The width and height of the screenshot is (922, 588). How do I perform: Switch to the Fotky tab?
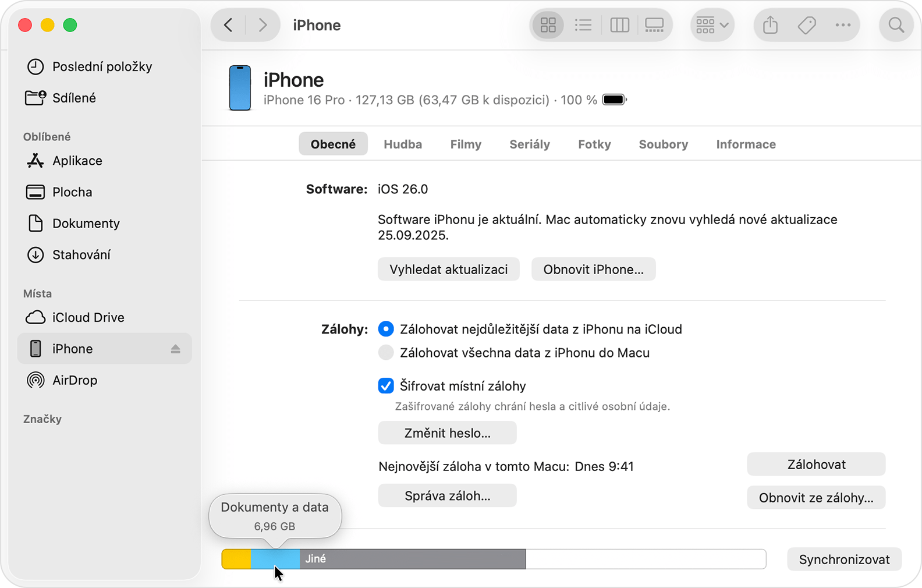tap(594, 144)
